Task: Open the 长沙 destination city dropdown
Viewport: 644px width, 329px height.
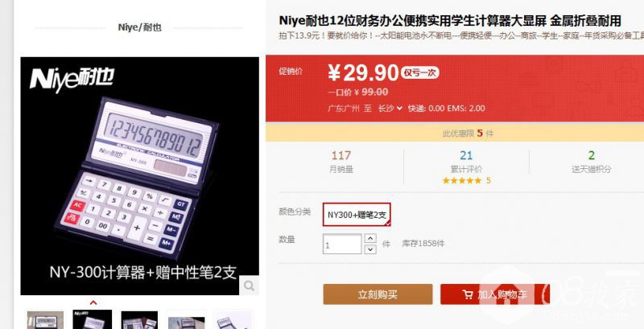Action: click(x=390, y=109)
